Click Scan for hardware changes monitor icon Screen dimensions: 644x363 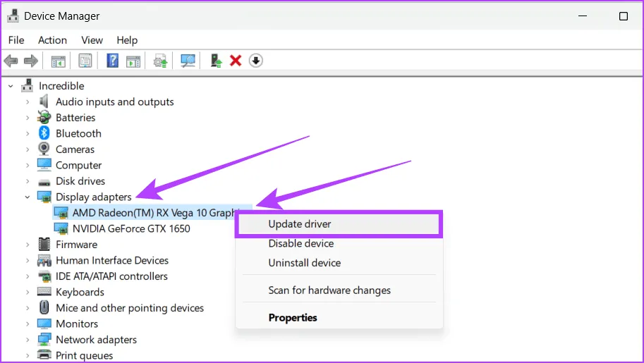[x=188, y=61]
